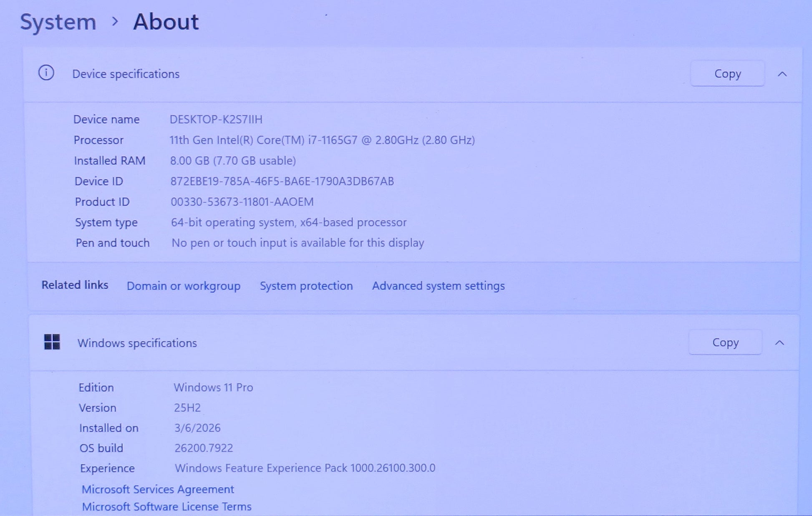Click the device name DESKTOP-K2S7IIH
The height and width of the screenshot is (516, 812).
(216, 119)
